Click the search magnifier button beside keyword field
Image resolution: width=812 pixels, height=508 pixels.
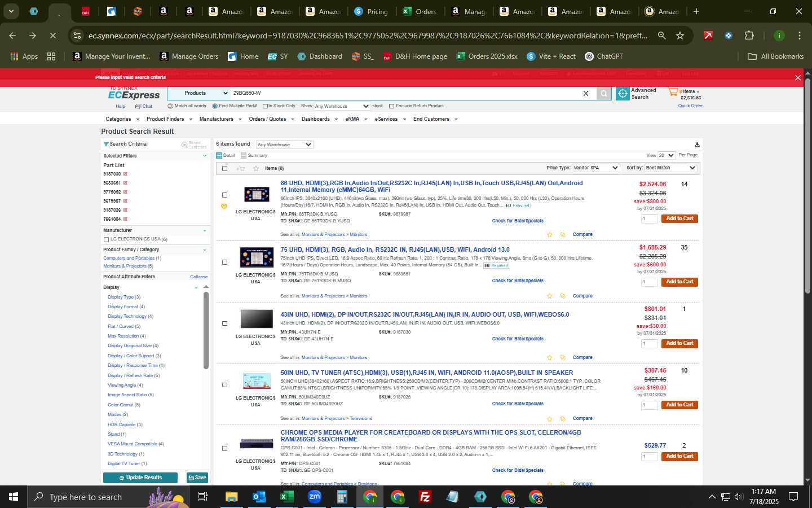point(604,94)
